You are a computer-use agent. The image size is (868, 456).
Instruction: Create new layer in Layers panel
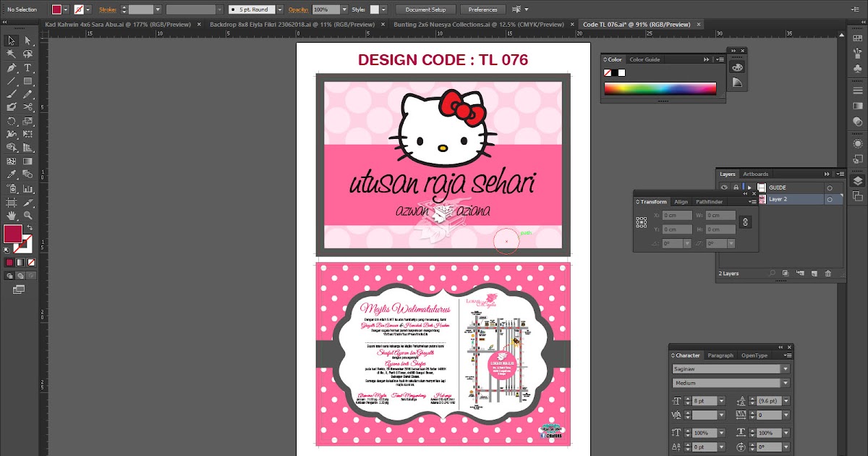coord(814,274)
